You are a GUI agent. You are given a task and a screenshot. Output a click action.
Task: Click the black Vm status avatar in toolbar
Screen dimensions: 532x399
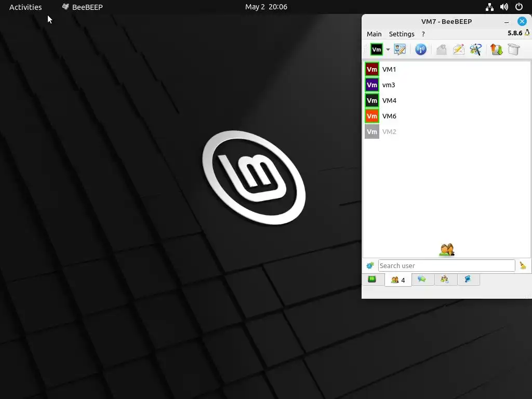tap(376, 49)
